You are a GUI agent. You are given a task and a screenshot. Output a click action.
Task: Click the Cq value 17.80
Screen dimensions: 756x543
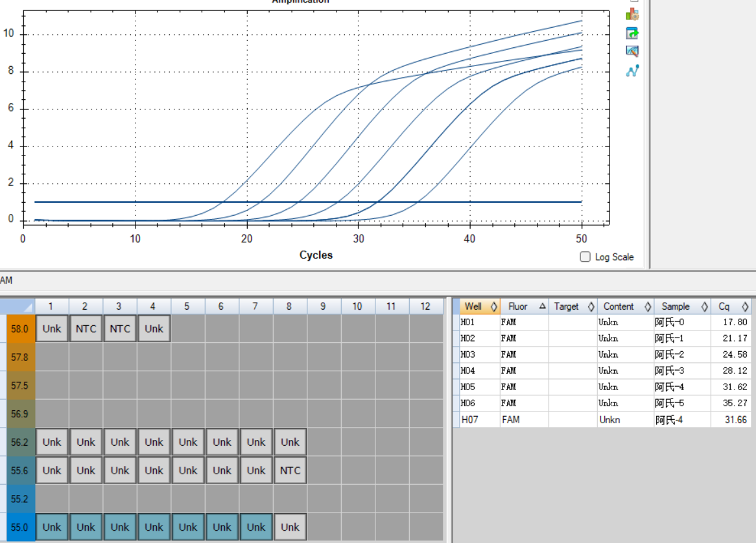point(735,322)
